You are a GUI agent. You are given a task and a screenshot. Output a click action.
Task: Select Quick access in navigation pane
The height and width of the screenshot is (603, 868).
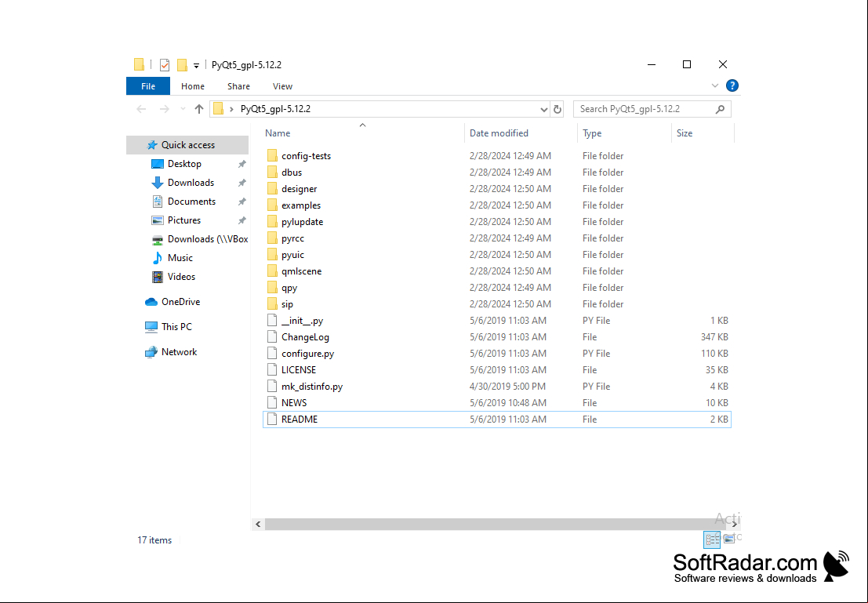coord(187,145)
